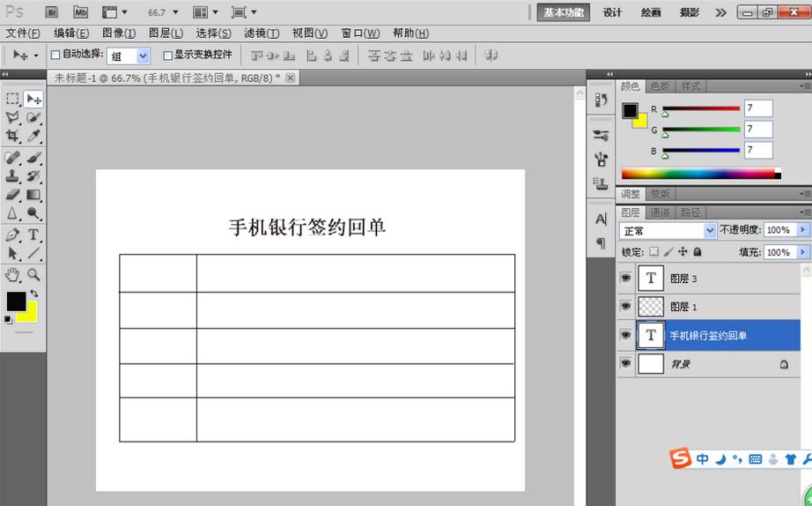Screen dimensions: 812x506
Task: Open the Paragraph panel icon
Action: [x=601, y=242]
